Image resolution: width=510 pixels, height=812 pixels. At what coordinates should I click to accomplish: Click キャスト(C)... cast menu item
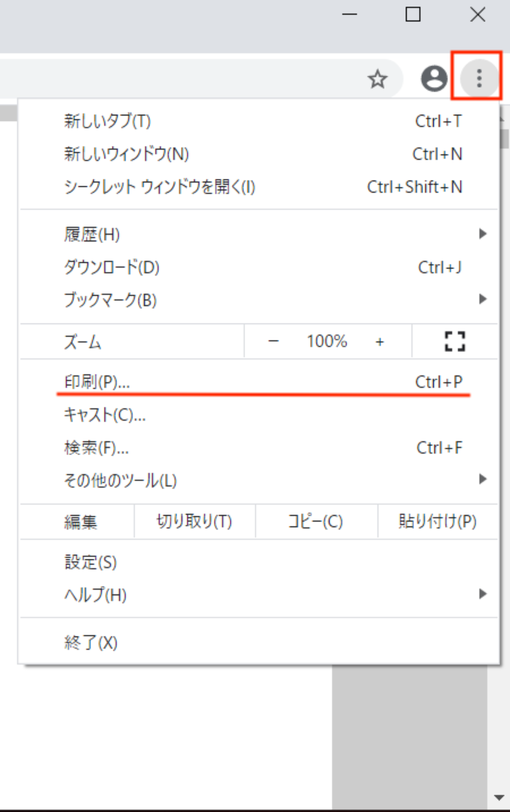click(x=105, y=415)
